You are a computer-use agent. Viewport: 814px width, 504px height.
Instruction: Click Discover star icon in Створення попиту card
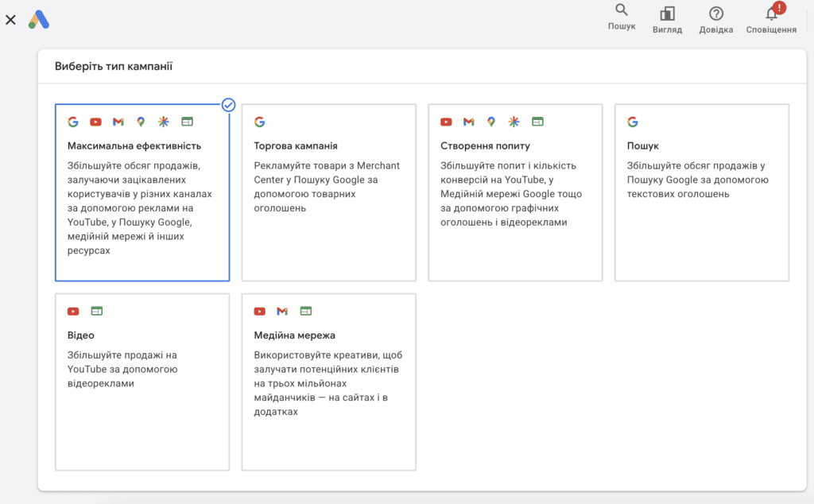click(x=514, y=122)
